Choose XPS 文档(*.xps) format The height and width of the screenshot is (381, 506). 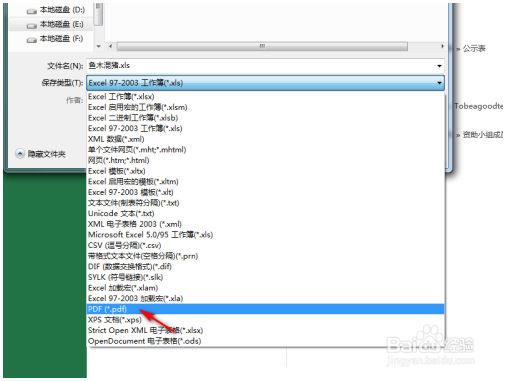265,320
